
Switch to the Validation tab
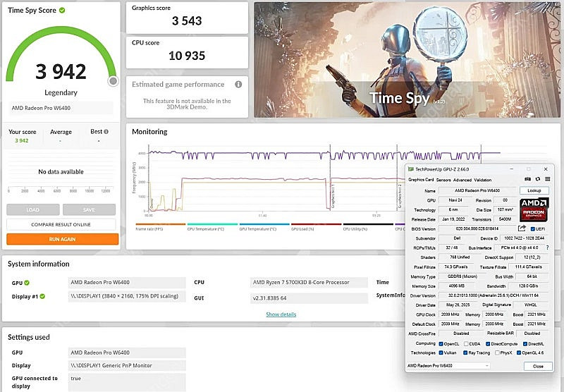(x=483, y=180)
